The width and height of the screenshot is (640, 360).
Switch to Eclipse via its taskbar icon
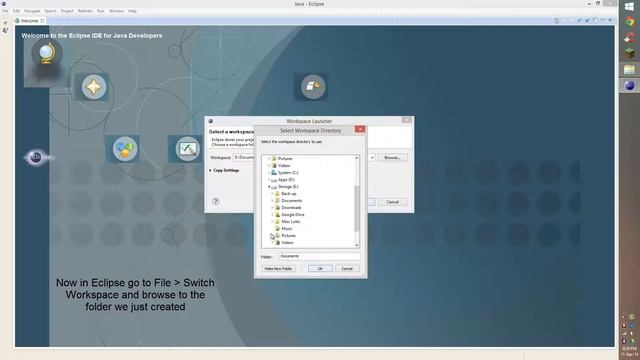pos(629,85)
